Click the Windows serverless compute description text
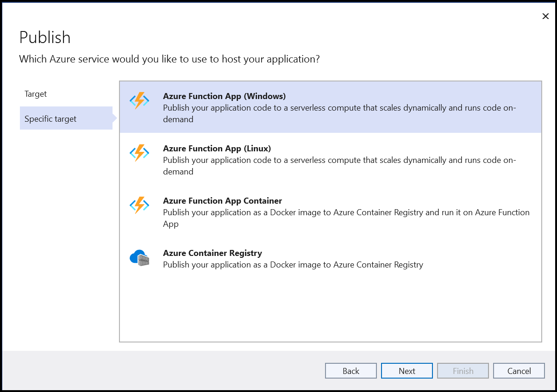This screenshot has height=392, width=557. [339, 113]
